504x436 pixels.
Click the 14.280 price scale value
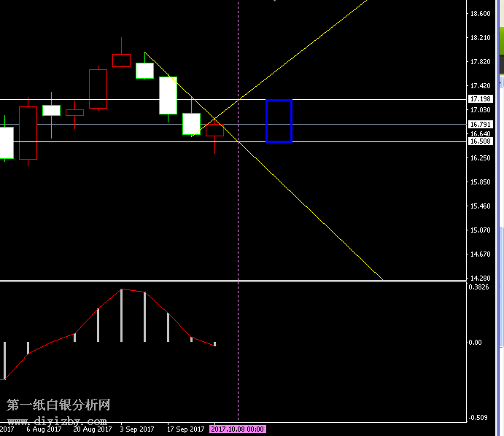[x=480, y=278]
